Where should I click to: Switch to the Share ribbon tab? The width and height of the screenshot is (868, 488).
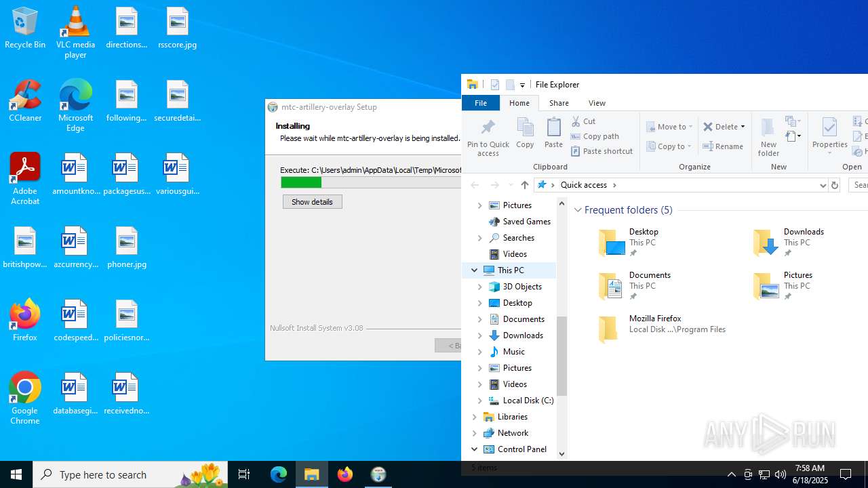[x=559, y=103]
